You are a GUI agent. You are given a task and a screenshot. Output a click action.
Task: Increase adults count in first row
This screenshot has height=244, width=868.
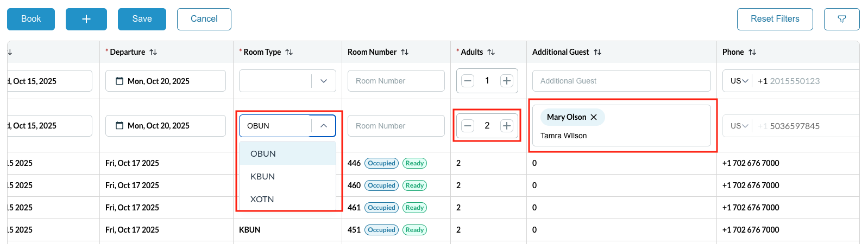pyautogui.click(x=506, y=81)
